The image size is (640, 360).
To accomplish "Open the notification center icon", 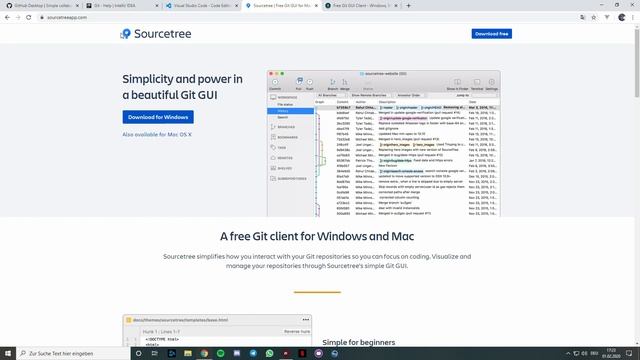I will pos(629,353).
